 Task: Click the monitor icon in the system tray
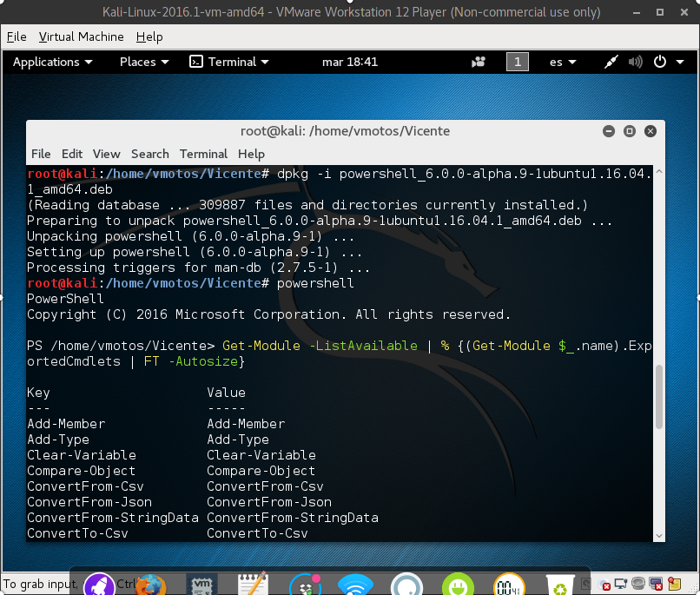click(620, 584)
